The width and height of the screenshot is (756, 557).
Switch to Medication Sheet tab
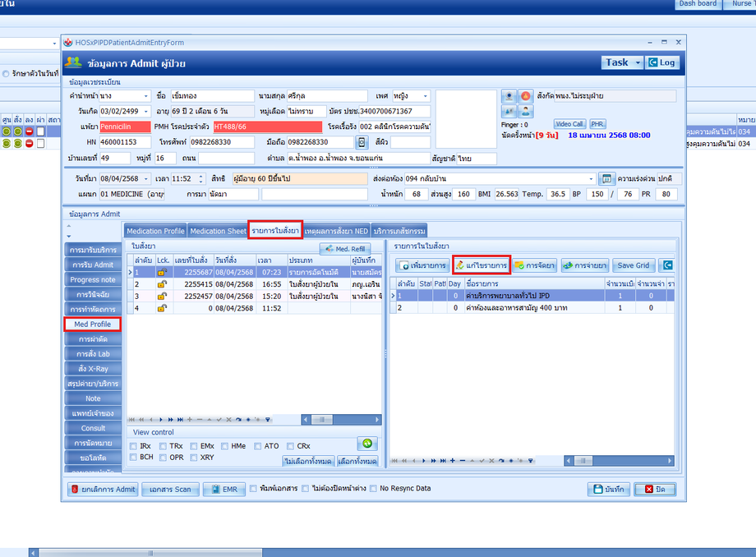point(218,232)
